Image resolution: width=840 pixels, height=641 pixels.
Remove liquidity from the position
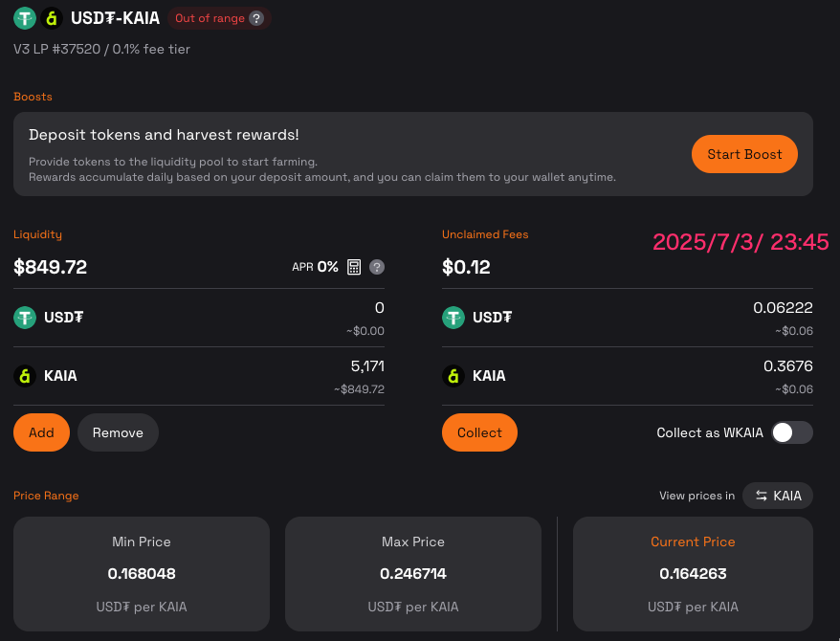tap(118, 432)
